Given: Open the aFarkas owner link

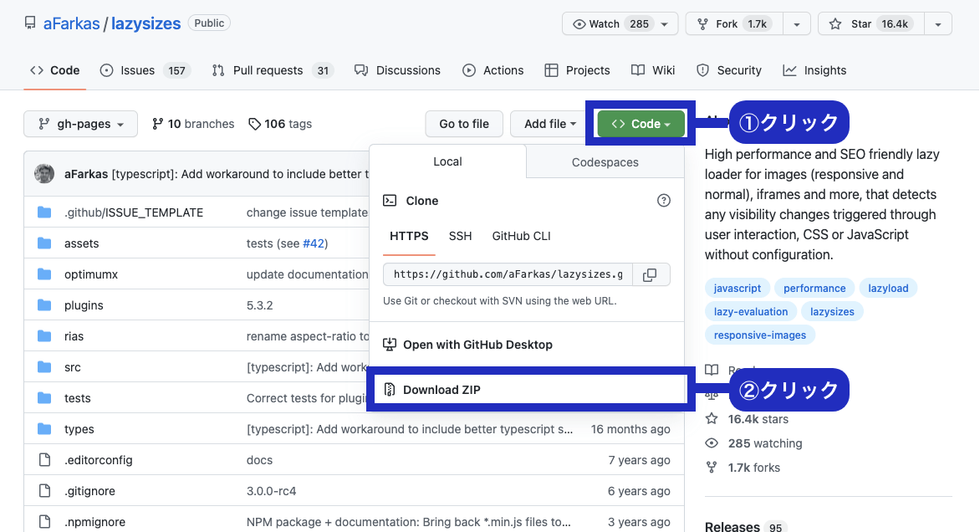Looking at the screenshot, I should tap(71, 23).
